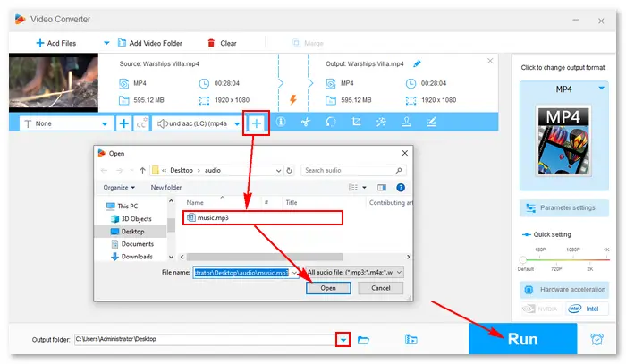Go back in Open dialog
Screen dimensions: 626x364
105,171
